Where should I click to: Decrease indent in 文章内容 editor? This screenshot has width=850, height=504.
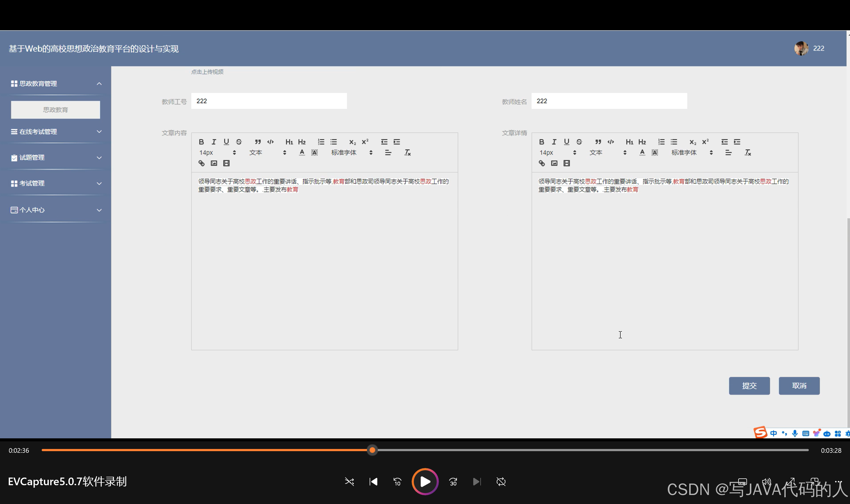pos(384,142)
